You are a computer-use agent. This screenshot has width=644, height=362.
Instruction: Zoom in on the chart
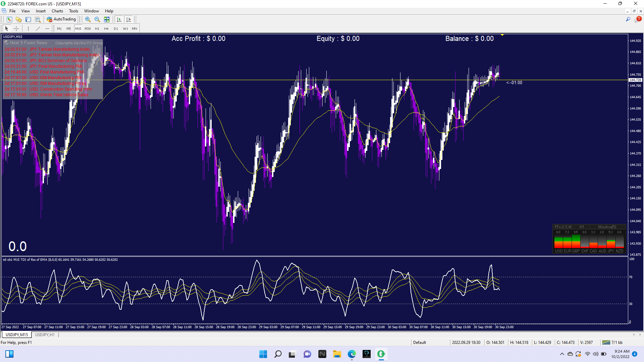88,19
